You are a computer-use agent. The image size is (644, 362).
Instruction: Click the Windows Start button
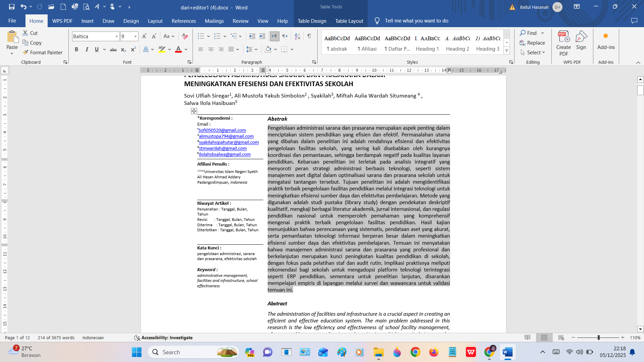(137, 352)
